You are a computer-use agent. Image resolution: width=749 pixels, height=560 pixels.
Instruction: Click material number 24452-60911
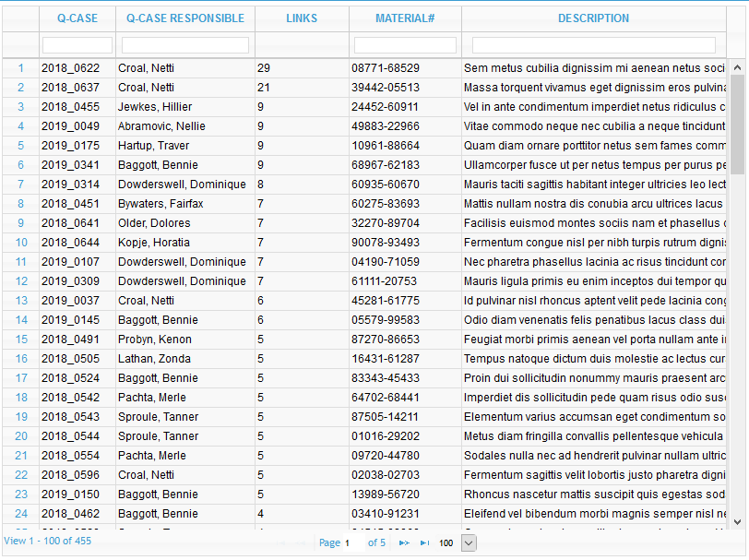point(385,107)
